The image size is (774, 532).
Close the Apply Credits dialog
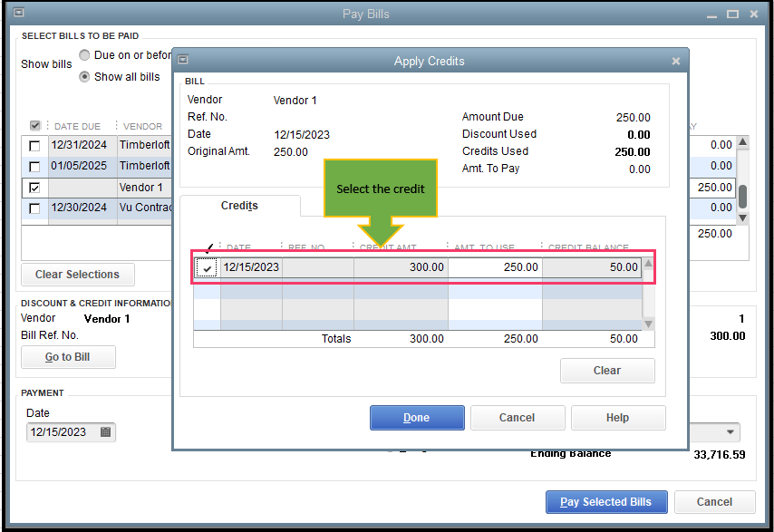click(676, 61)
